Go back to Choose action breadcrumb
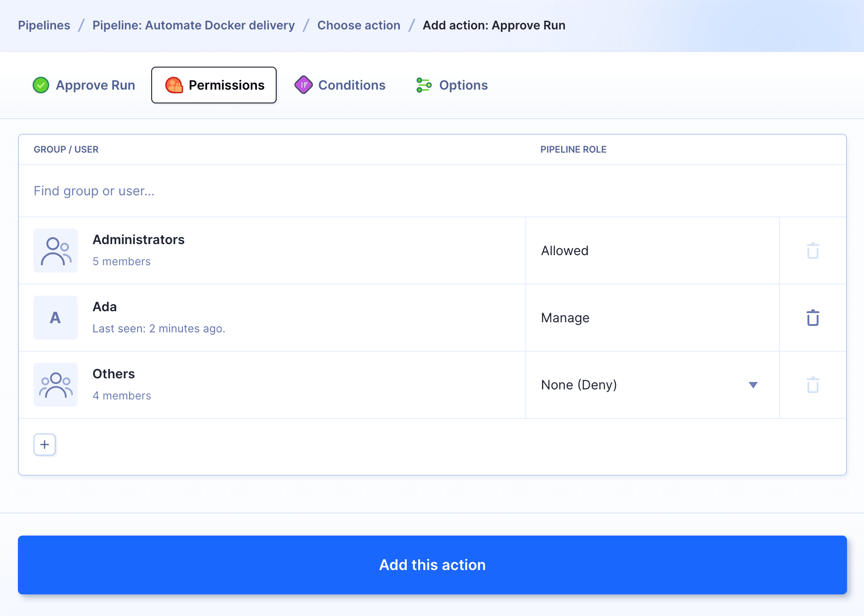This screenshot has width=864, height=616. (x=358, y=25)
